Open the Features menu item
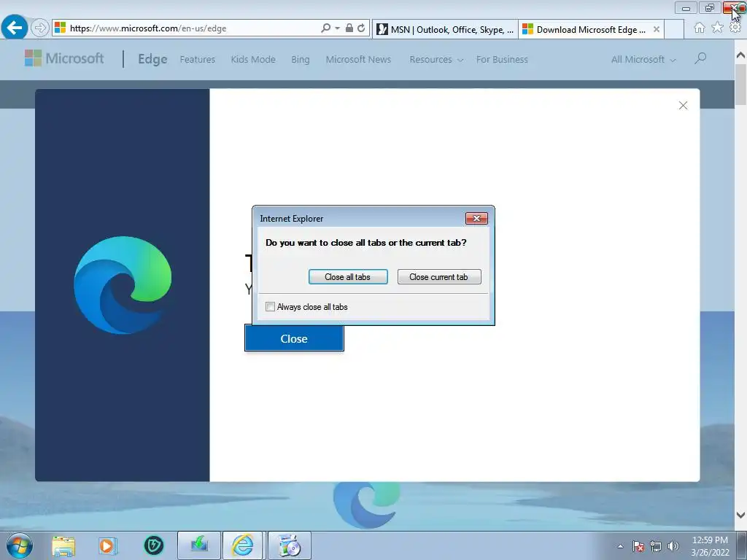This screenshot has width=747, height=560. click(x=197, y=60)
